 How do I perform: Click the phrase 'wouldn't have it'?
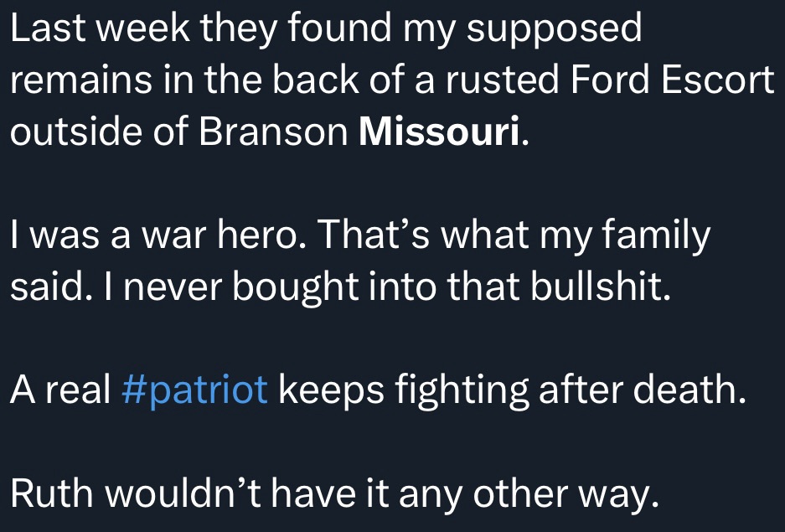239,494
